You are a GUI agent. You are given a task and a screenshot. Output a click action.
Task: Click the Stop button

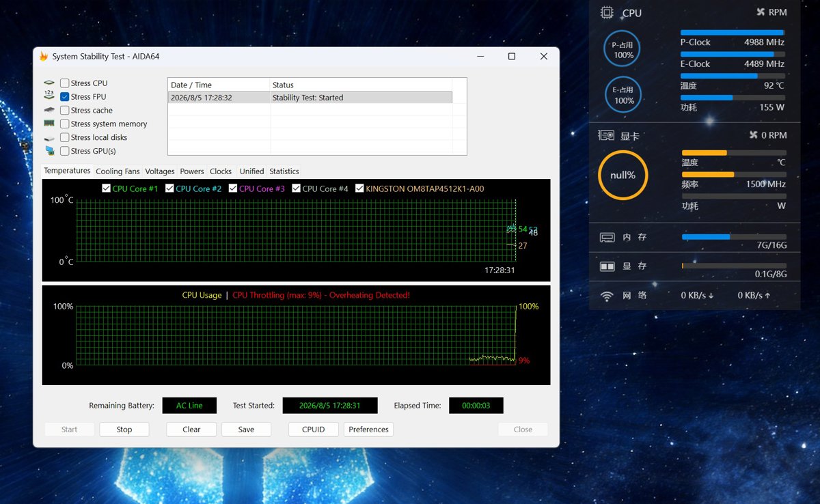click(x=124, y=430)
